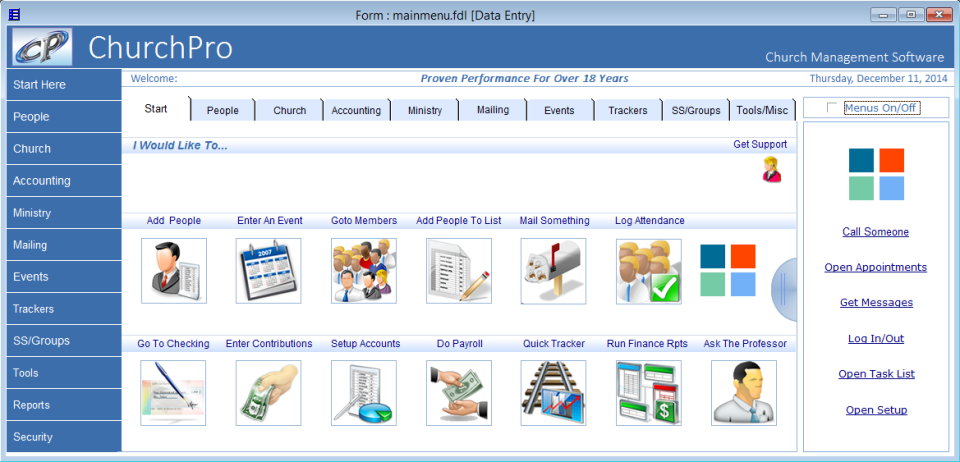This screenshot has width=960, height=462.
Task: Open the Open Task List link
Action: tap(876, 374)
